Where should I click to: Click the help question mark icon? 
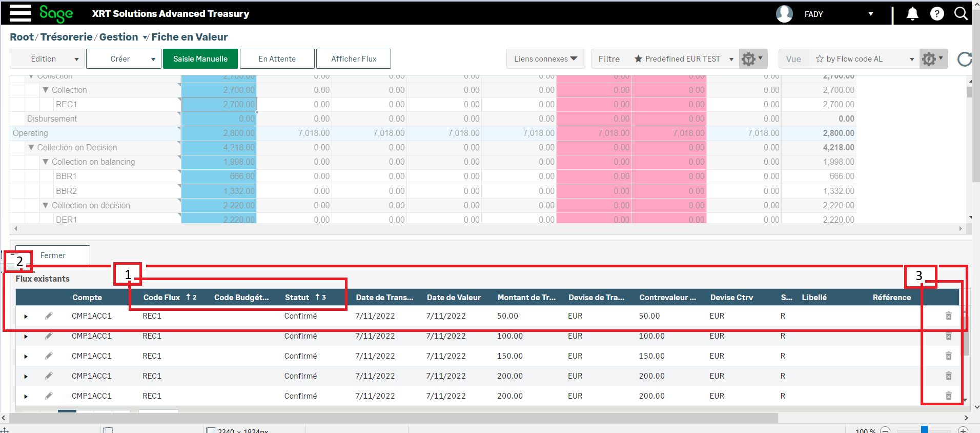pos(937,14)
